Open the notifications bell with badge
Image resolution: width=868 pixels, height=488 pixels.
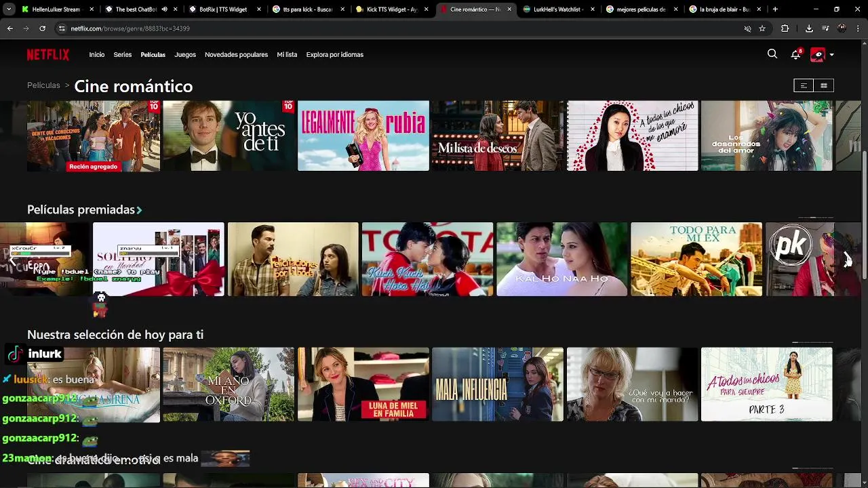[x=796, y=54]
